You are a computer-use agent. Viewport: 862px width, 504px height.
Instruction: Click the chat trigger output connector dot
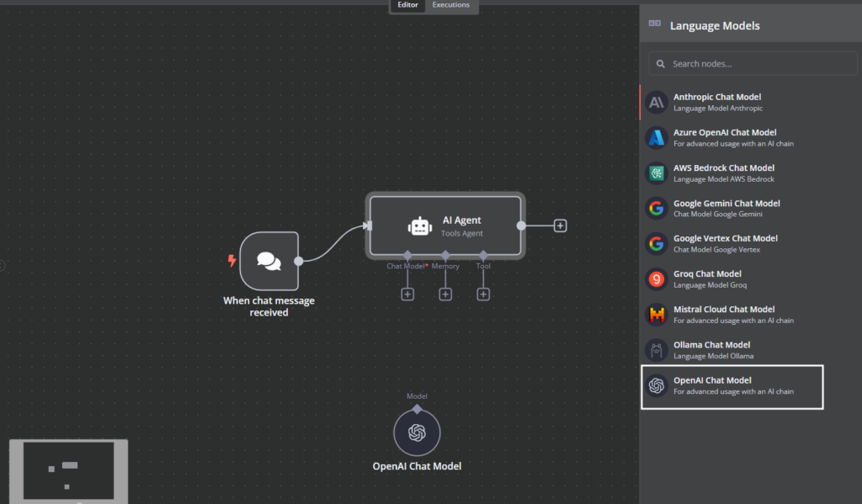(299, 261)
